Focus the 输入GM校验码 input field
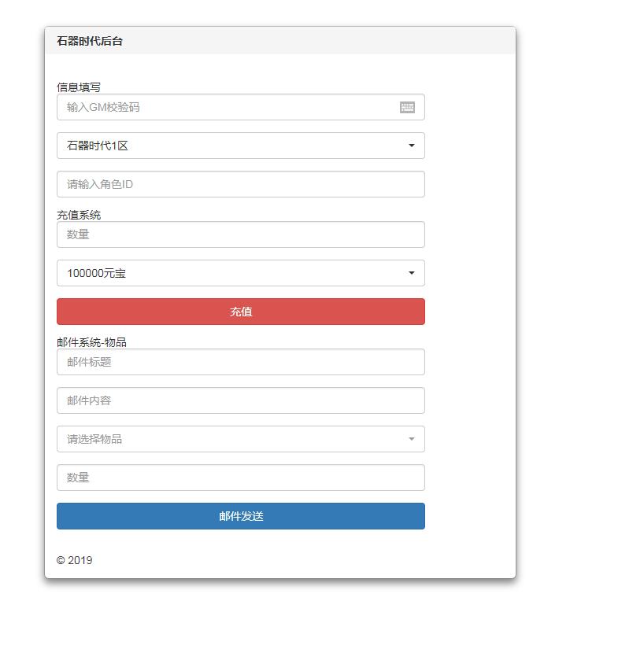Image resolution: width=644 pixels, height=653 pixels. click(x=228, y=107)
